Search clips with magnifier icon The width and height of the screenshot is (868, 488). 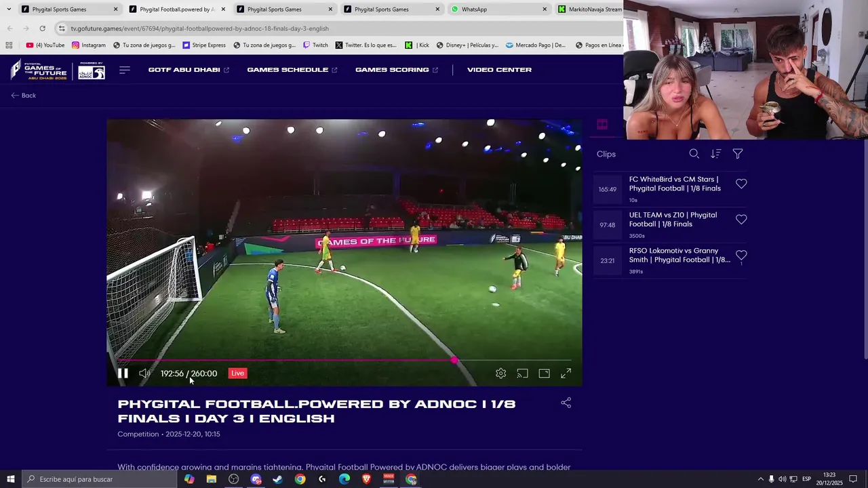[694, 154]
